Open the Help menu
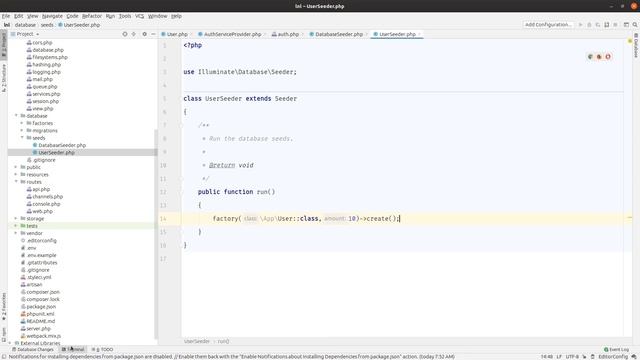Screen dimensions: 640x360 pos(176,16)
